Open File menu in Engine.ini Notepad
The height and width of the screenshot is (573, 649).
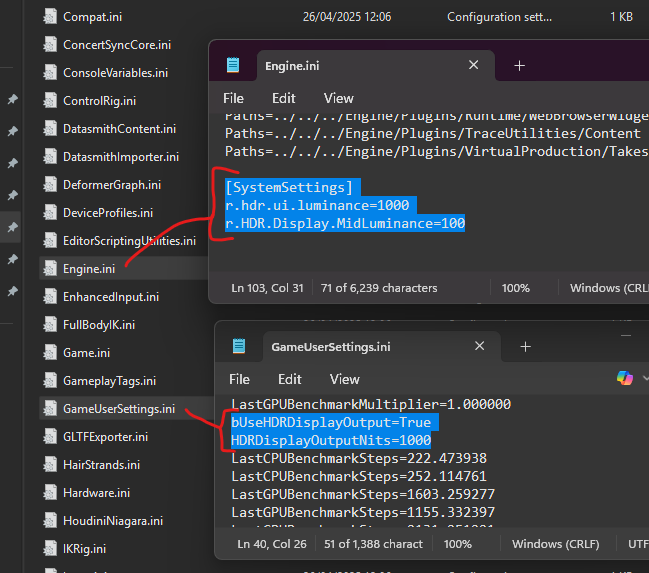233,99
